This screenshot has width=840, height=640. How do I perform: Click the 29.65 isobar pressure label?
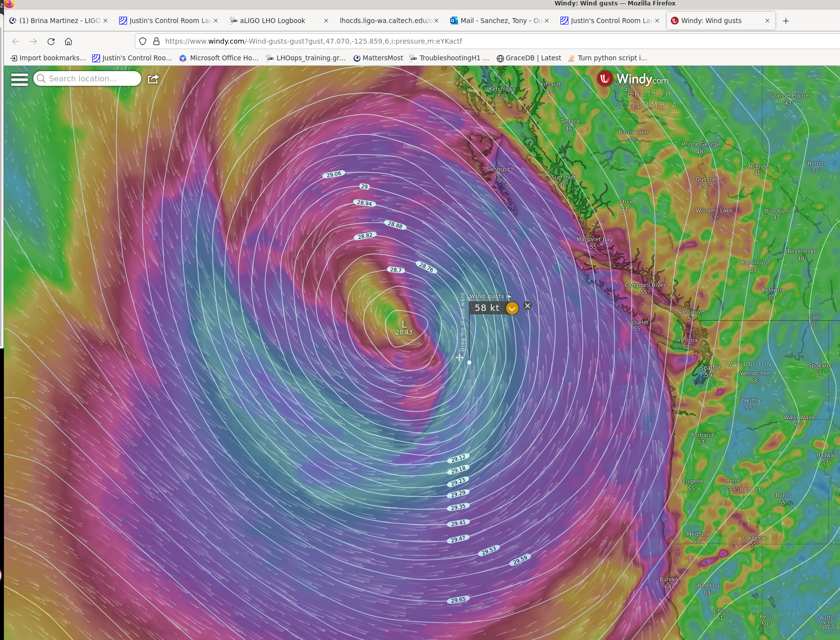(458, 600)
